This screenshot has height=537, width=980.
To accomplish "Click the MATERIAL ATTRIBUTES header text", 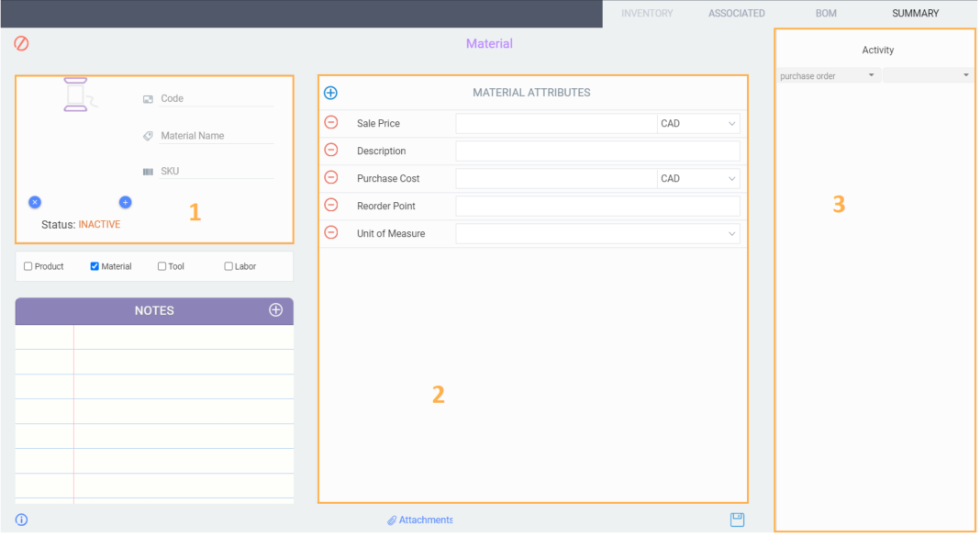I will point(531,93).
